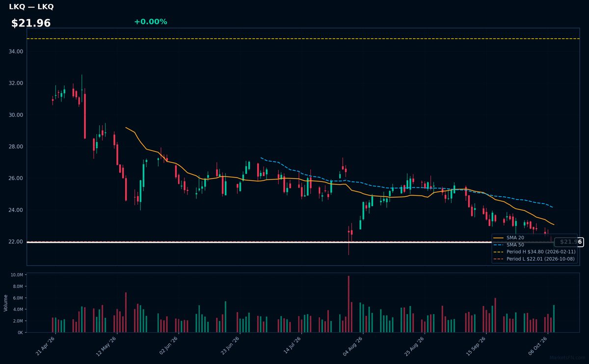This screenshot has height=364, width=589.
Task: Click the Volume axis title
Action: pos(6,303)
